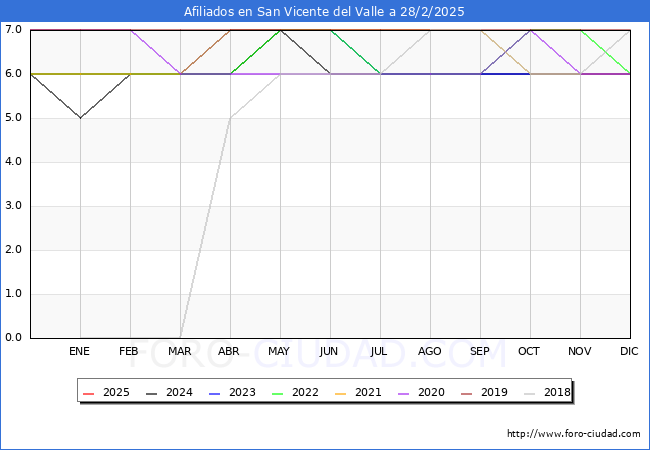Click the 2.0 y-axis value
The width and height of the screenshot is (650, 450).
point(13,249)
